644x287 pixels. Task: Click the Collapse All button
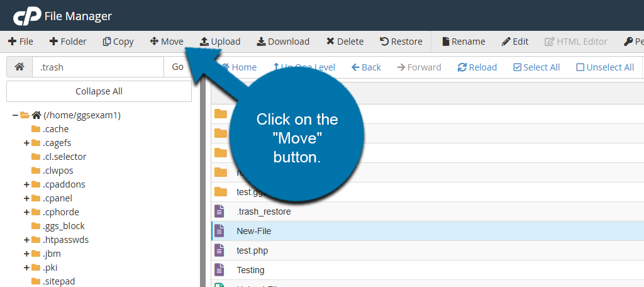(99, 91)
